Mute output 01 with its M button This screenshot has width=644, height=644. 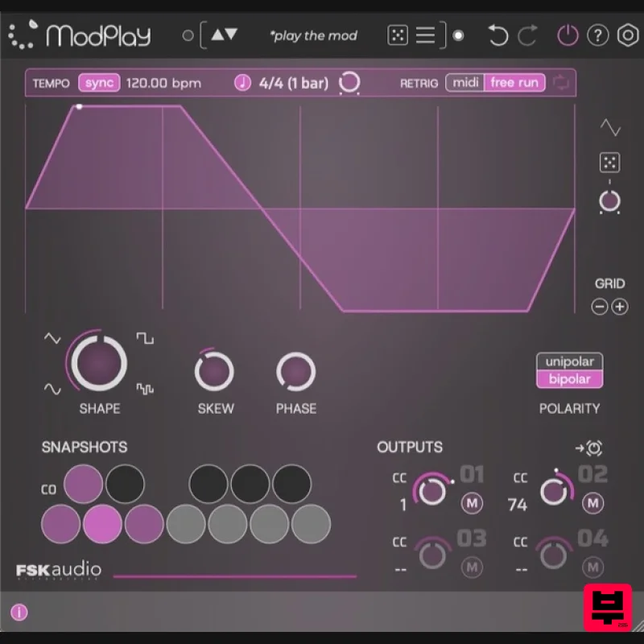coord(473,503)
